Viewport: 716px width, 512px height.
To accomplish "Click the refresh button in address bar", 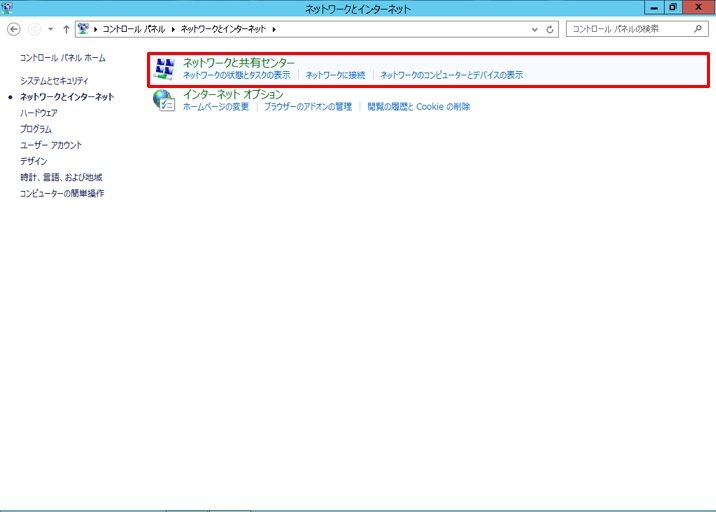I will 550,30.
